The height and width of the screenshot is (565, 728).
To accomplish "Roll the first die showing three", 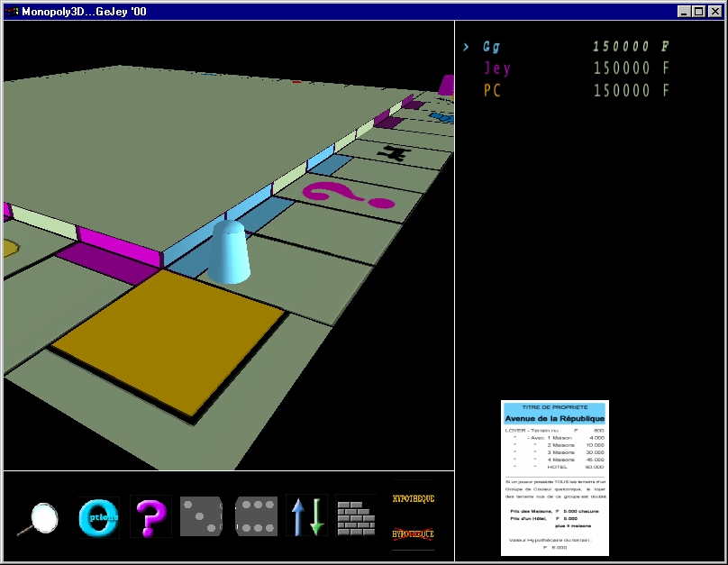I will (202, 517).
